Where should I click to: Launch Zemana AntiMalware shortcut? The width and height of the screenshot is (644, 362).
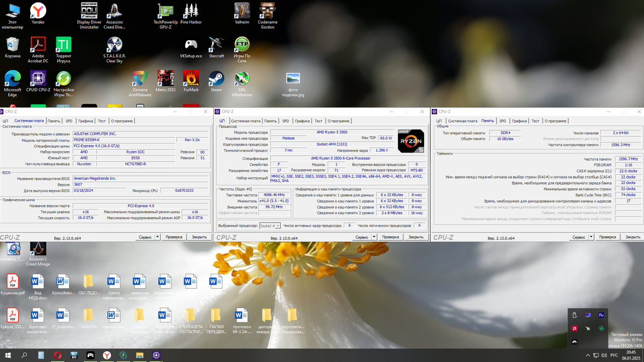click(140, 83)
